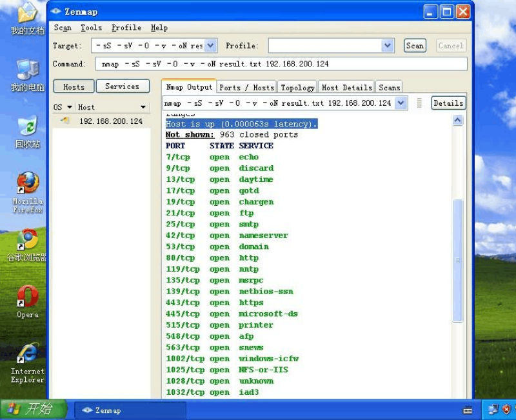Open Internet Explorer desktop shortcut
Screen dimensions: 516x420
(27, 354)
